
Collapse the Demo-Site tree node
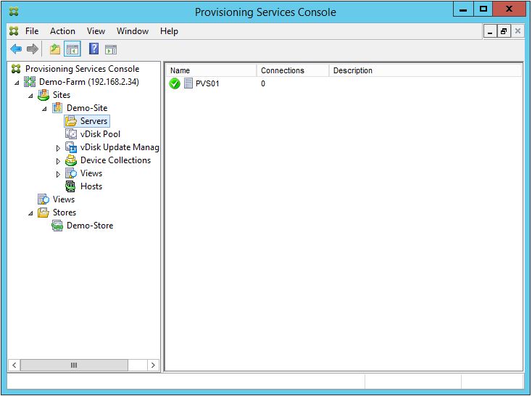pyautogui.click(x=44, y=109)
